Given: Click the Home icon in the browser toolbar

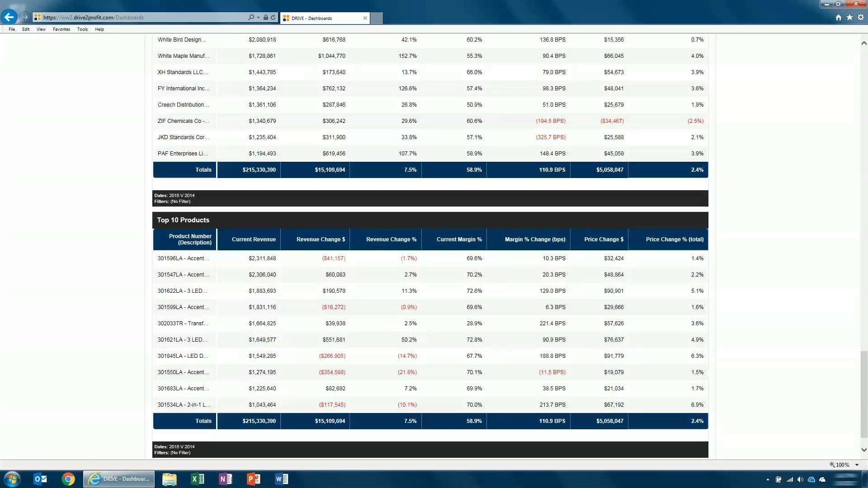Looking at the screenshot, I should click(838, 17).
